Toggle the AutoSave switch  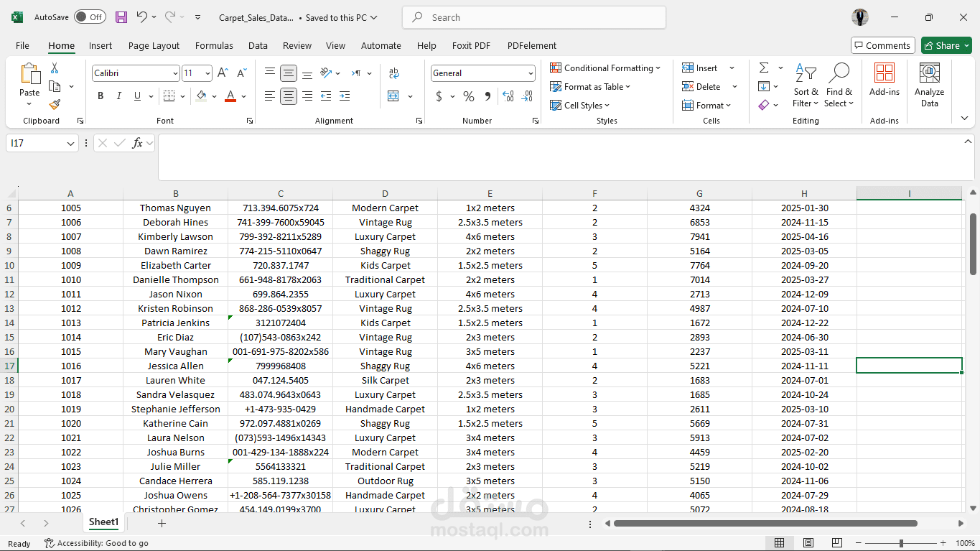click(89, 17)
